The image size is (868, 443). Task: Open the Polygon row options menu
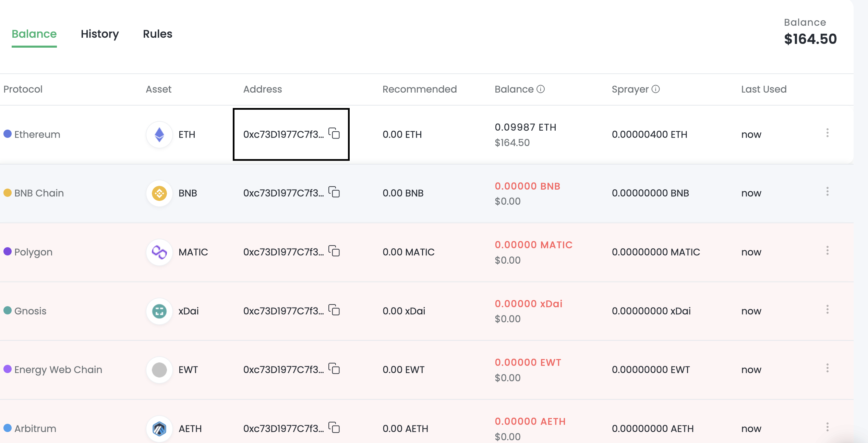pos(827,251)
